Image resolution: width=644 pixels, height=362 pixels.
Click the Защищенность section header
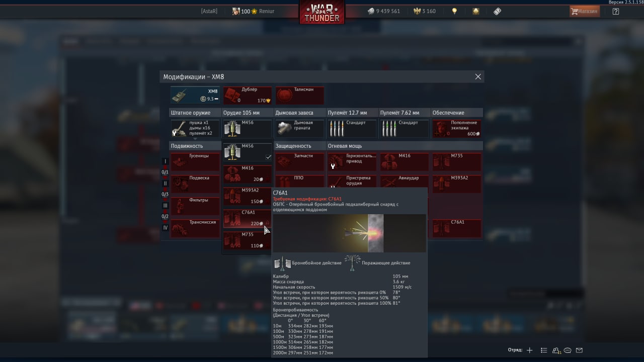click(299, 146)
